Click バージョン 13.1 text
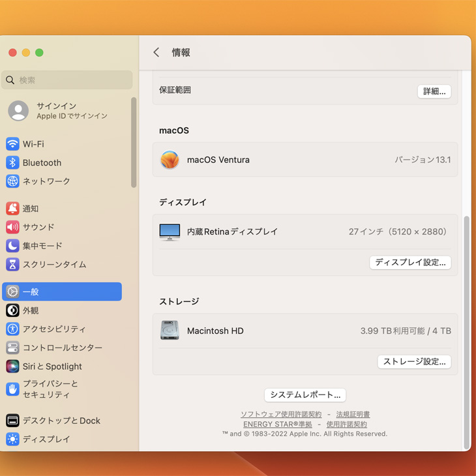Image resolution: width=476 pixels, height=476 pixels. coord(423,160)
